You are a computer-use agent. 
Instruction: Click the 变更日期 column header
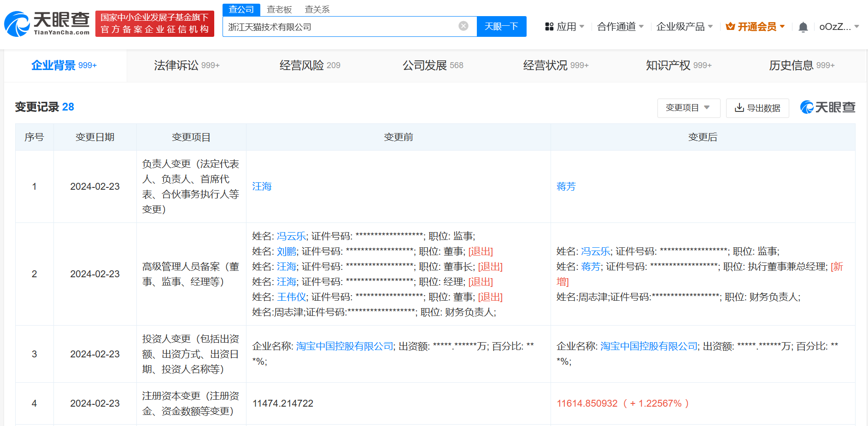click(95, 137)
